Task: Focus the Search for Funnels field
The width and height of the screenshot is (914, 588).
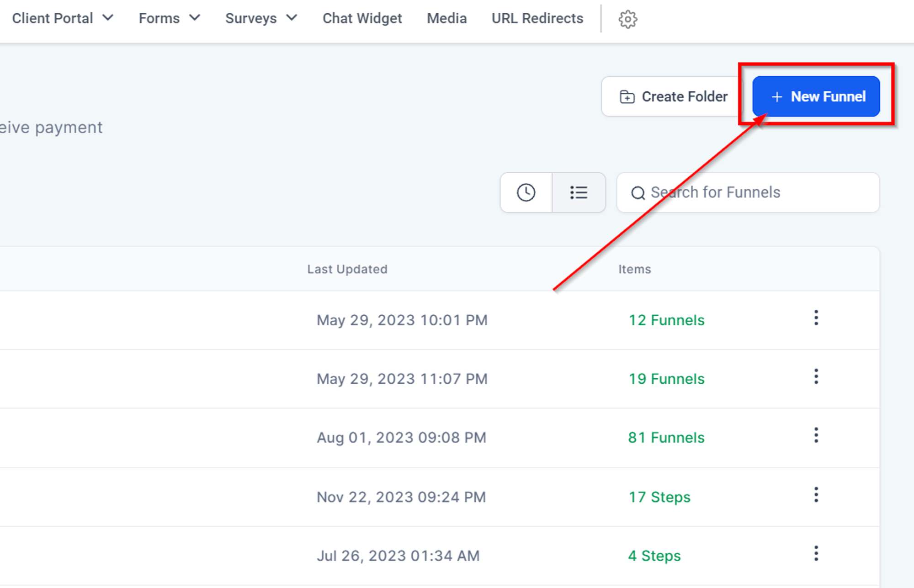Action: point(748,192)
